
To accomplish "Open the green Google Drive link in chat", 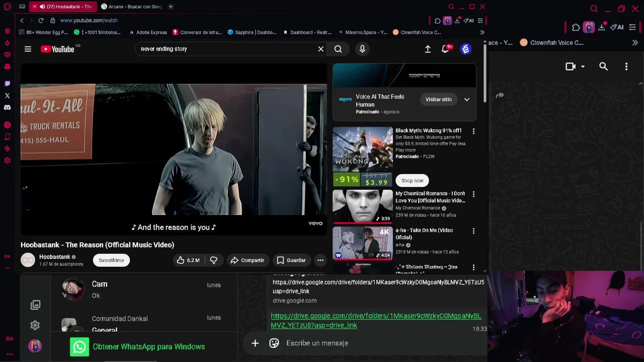I will point(376,320).
